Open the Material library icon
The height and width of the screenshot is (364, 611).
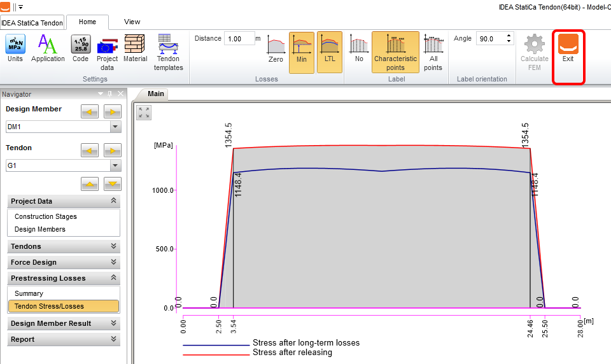click(x=135, y=48)
